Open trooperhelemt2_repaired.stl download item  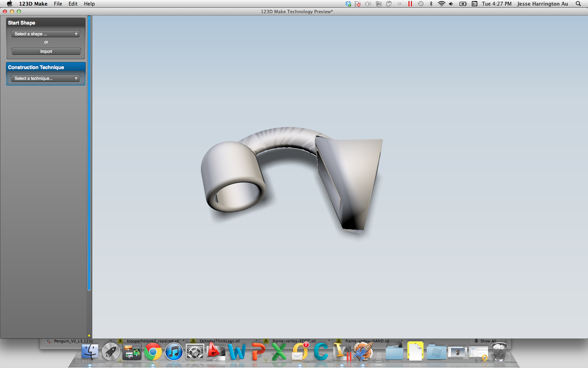pos(153,341)
